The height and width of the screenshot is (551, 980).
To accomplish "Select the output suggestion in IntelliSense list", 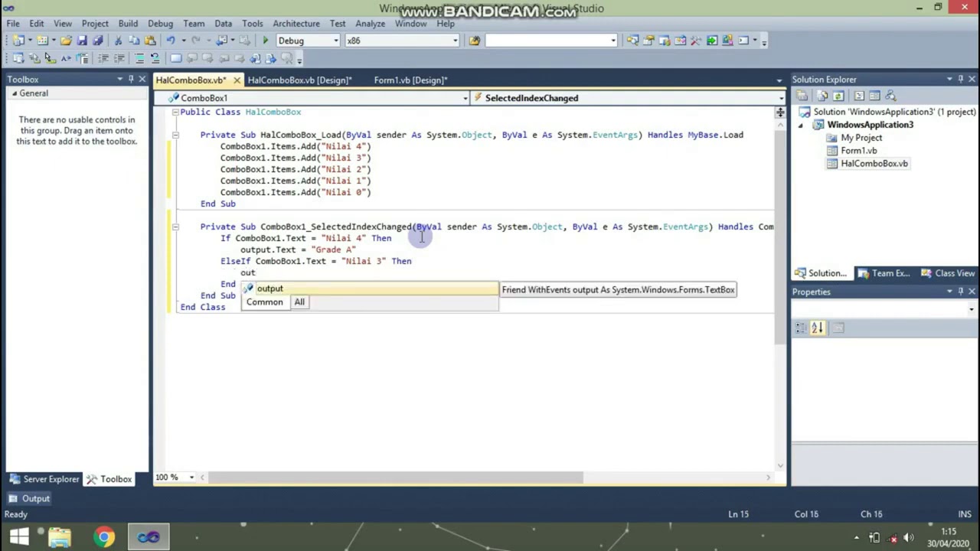I will coord(370,289).
